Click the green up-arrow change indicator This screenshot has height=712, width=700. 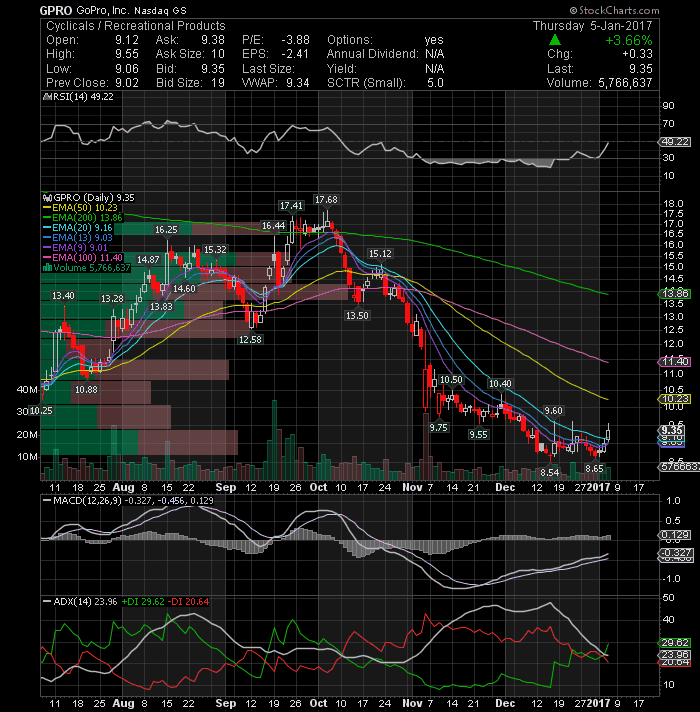(x=555, y=40)
